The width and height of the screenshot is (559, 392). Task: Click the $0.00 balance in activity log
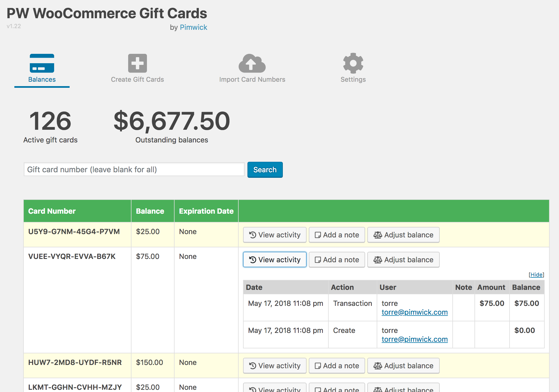pyautogui.click(x=524, y=330)
